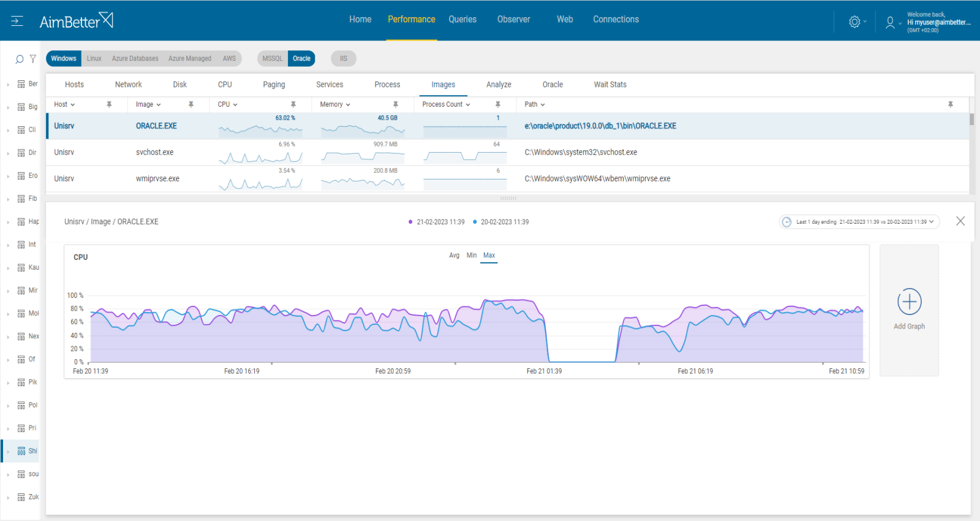Image resolution: width=980 pixels, height=521 pixels.
Task: Select the svchost.exe table row
Action: point(508,152)
